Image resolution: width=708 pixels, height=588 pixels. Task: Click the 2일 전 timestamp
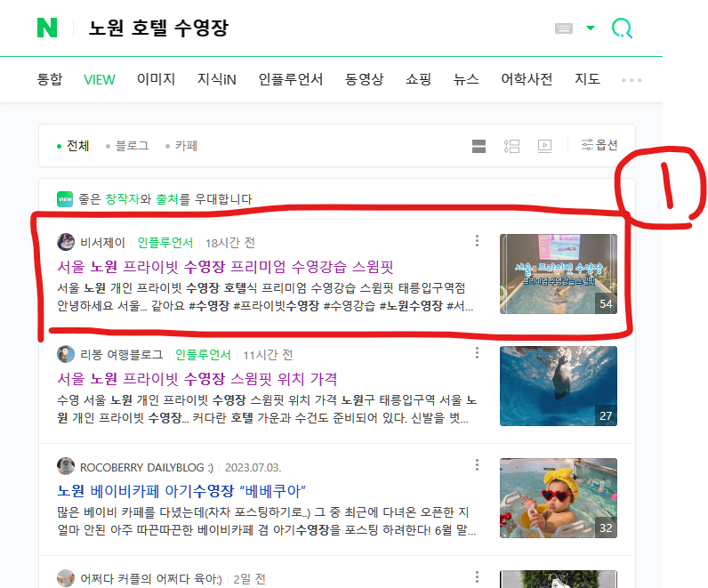[249, 579]
